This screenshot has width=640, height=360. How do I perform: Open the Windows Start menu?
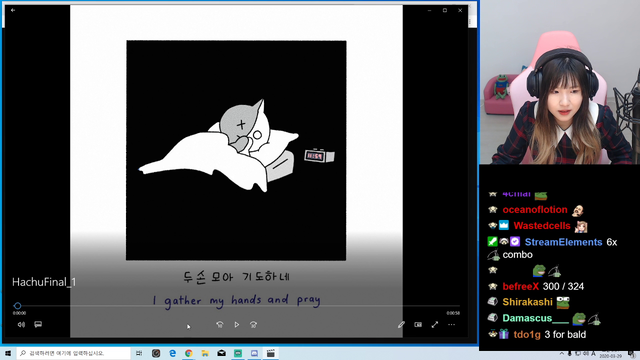click(8, 353)
